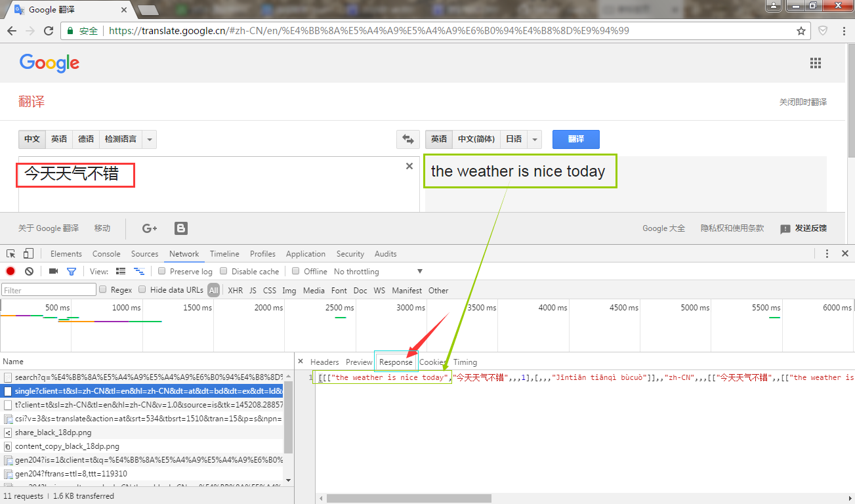Switch to large request rows view

tap(121, 271)
